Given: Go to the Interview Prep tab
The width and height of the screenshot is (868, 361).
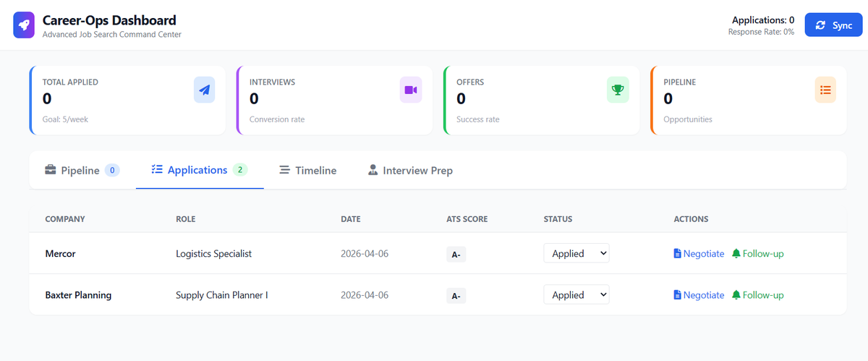Looking at the screenshot, I should [411, 171].
